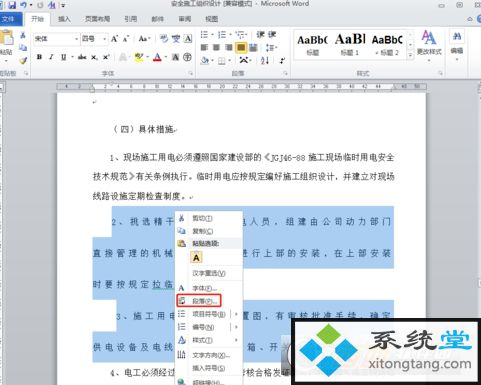Click the horizontal ruler above the page
Screen dimensions: 481x385
point(241,87)
